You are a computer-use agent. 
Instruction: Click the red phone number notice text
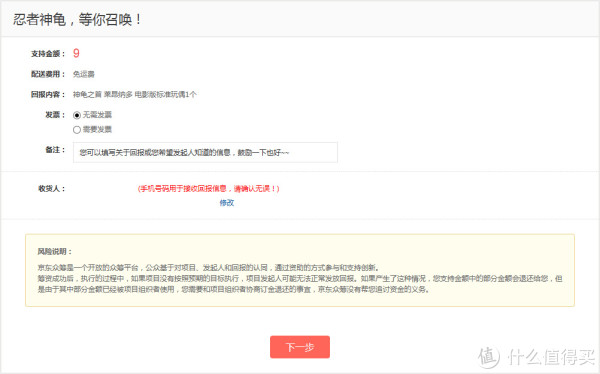[209, 188]
